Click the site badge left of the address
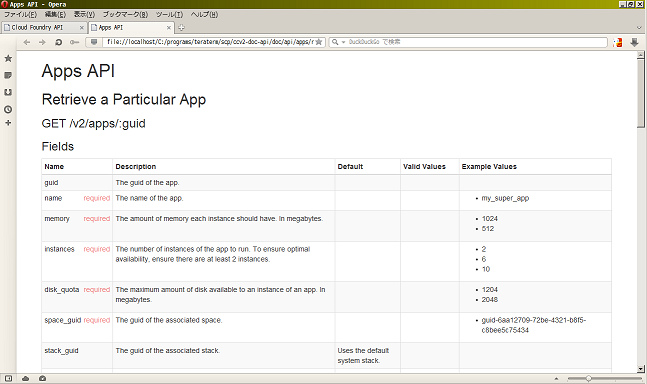Viewport: 647px width, 384px height. [94, 42]
